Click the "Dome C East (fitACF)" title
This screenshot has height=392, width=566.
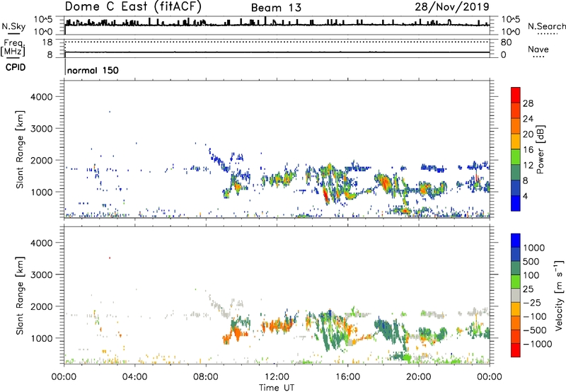pyautogui.click(x=133, y=7)
